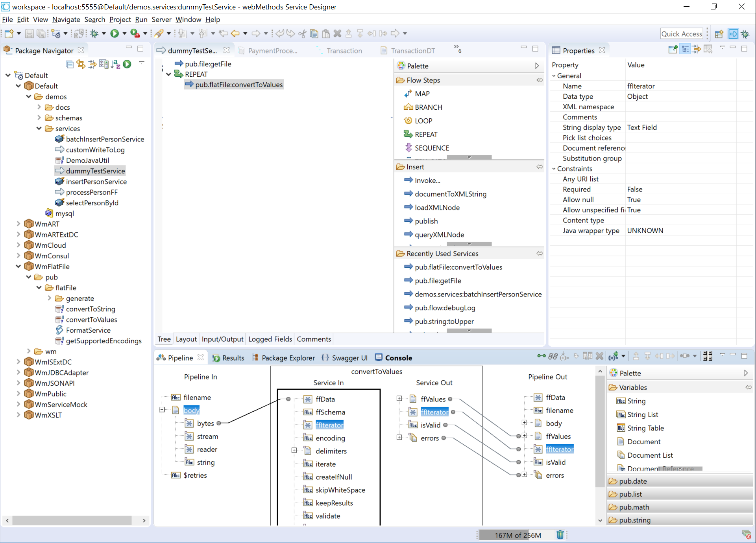Select the MAP flow step in palette
Screen dimensions: 756x543
click(422, 94)
